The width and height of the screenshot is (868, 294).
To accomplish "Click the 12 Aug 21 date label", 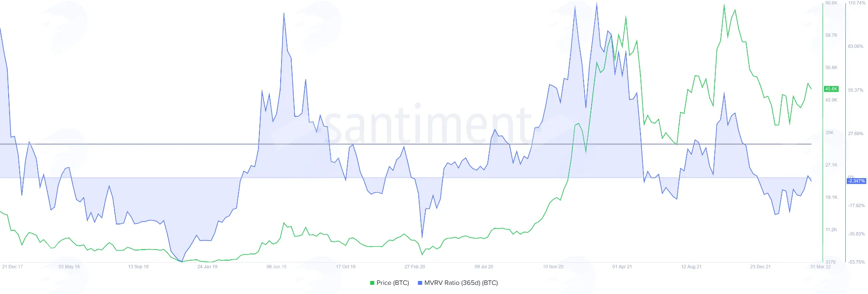I will click(691, 266).
